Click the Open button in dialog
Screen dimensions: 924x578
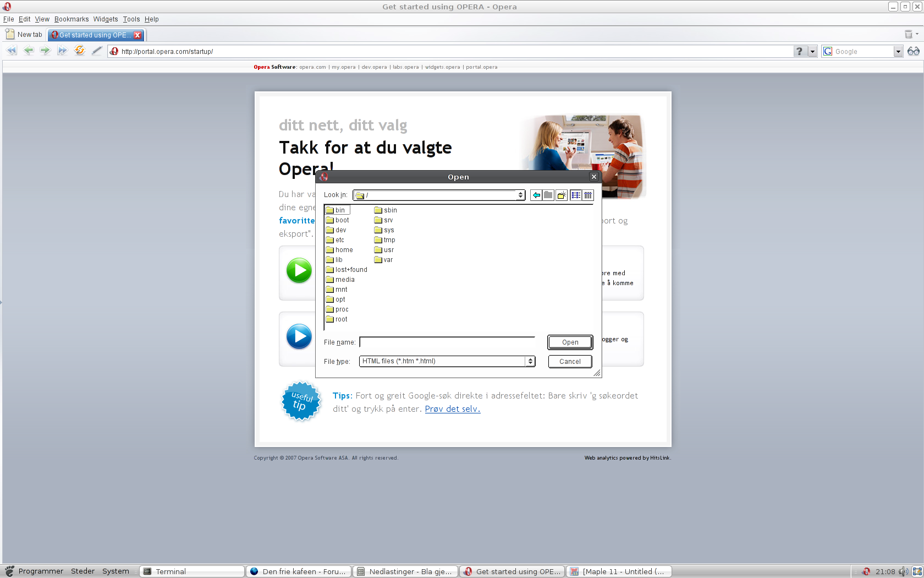coord(570,342)
